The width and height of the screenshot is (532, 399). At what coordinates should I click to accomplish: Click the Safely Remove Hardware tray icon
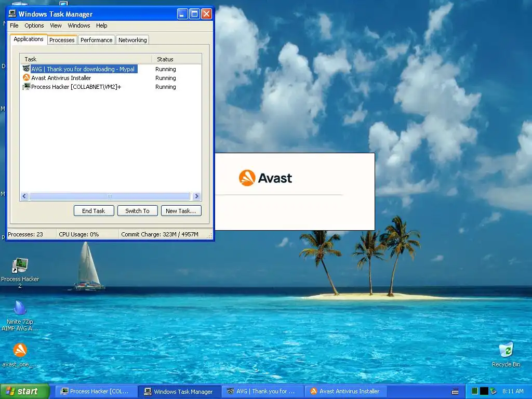(494, 391)
